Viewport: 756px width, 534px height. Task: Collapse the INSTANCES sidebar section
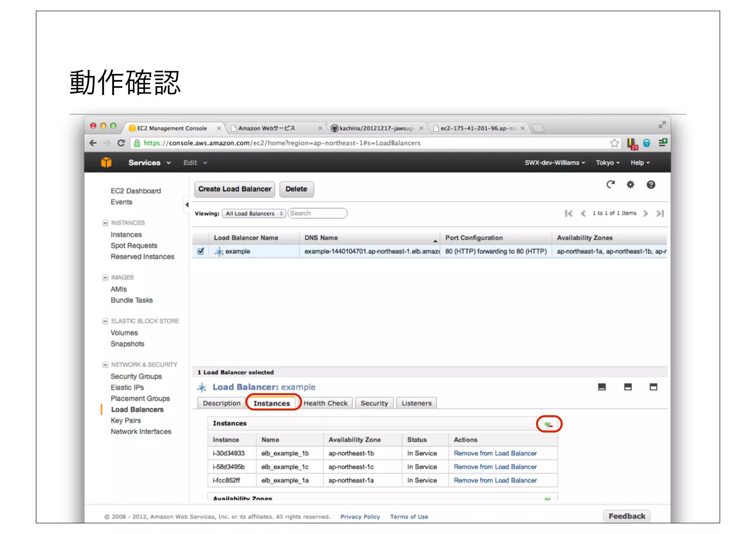[x=105, y=223]
